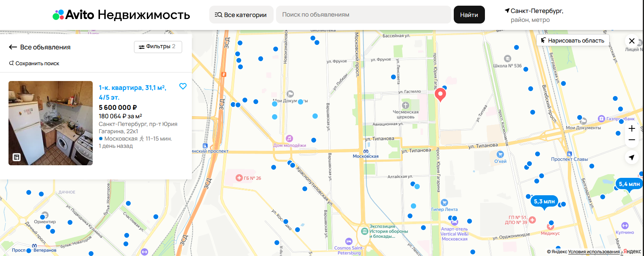Screen dimensions: 644x256
Task: Click Нарисовать область on the map
Action: [x=573, y=41]
